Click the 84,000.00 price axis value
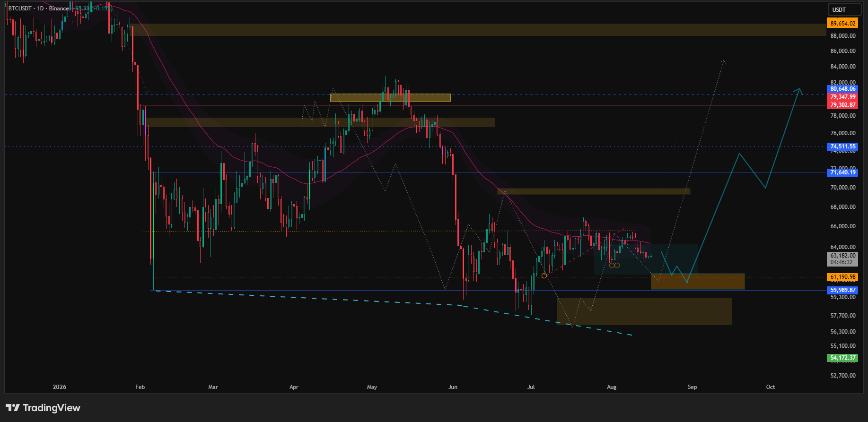Screen dimensions: 868x422 (x=843, y=67)
